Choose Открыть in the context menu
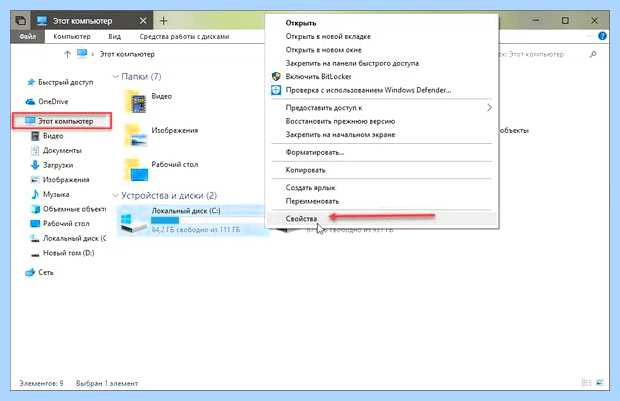 pos(382,23)
